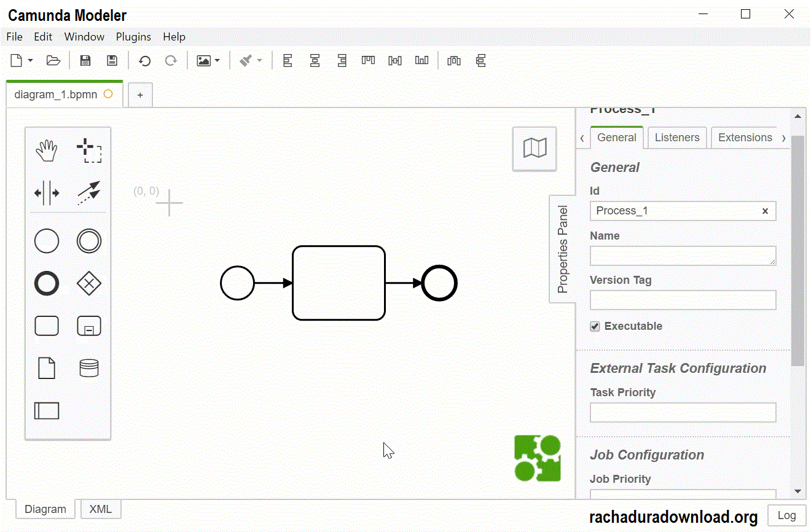Click the open folder icon
The height and width of the screenshot is (532, 811).
[53, 60]
